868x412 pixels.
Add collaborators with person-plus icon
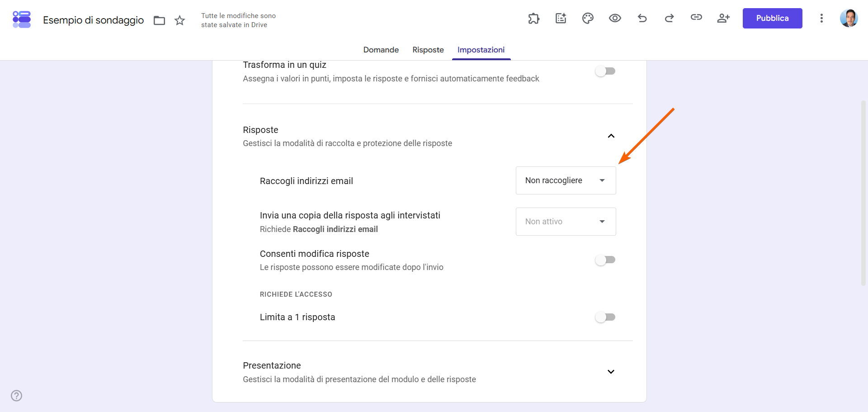(723, 18)
